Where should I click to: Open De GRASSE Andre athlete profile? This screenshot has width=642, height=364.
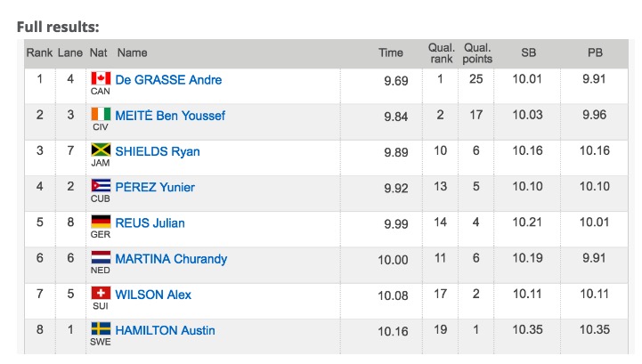168,80
